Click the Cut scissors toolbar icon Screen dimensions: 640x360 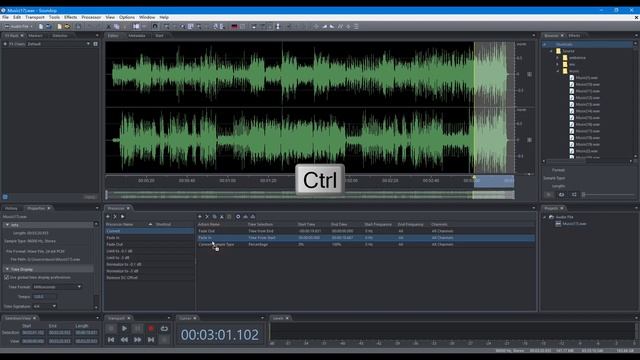pyautogui.click(x=109, y=27)
